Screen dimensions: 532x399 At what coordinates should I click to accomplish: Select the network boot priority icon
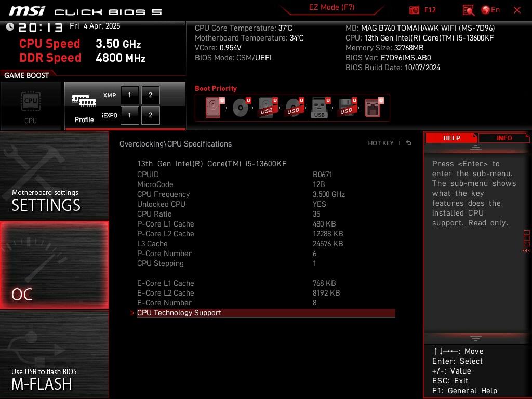(374, 108)
